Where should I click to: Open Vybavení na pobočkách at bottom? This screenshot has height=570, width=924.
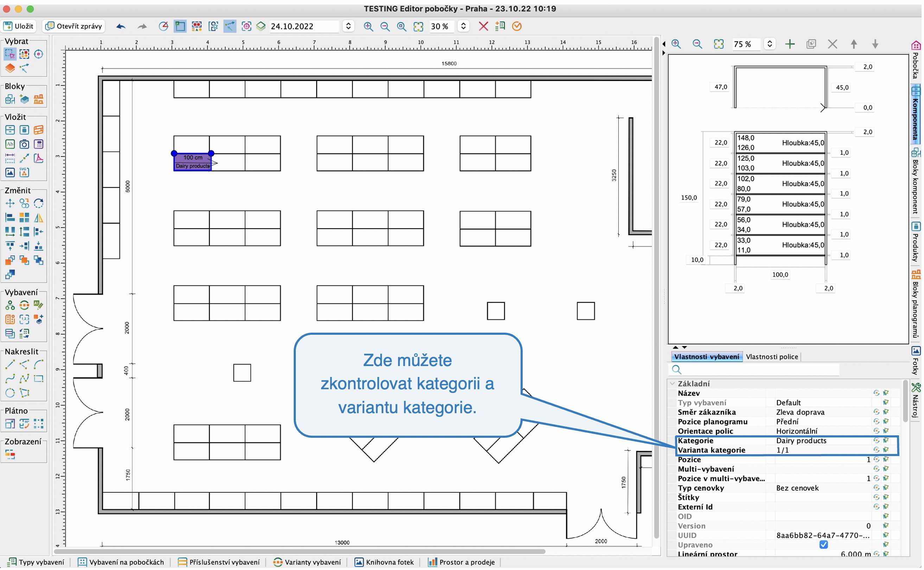click(x=121, y=562)
